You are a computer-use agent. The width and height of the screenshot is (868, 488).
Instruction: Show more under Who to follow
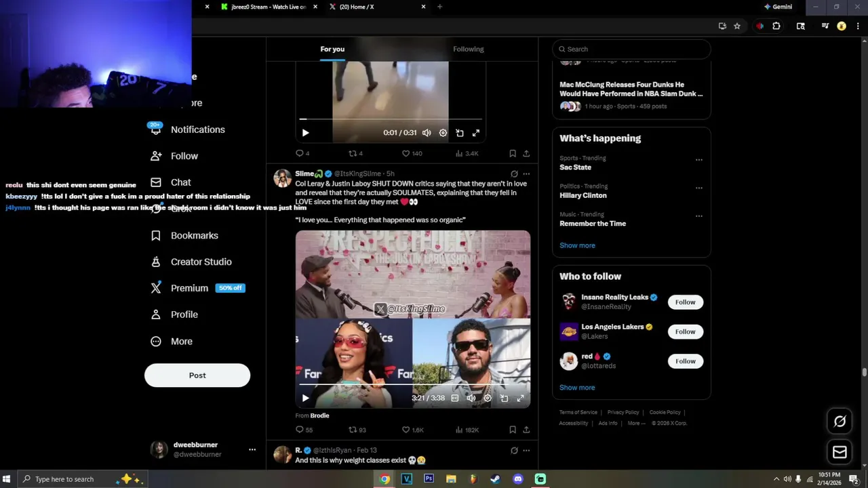click(577, 388)
